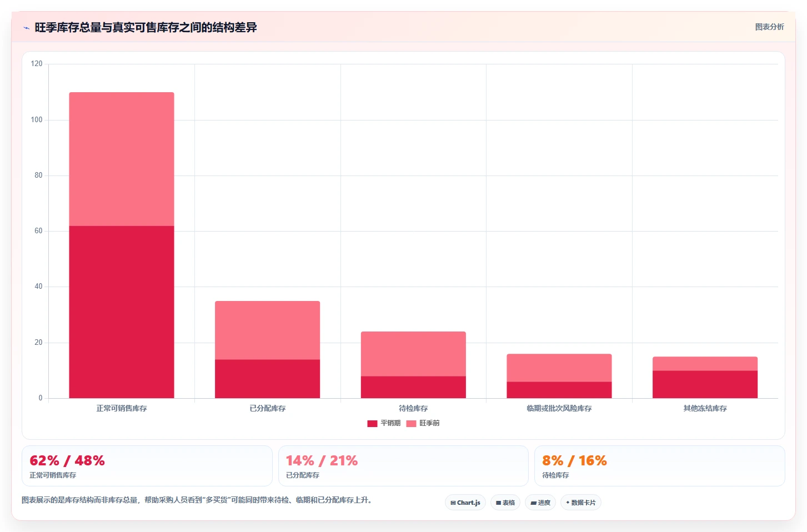
Task: Click the 80 y-axis tick label
Action: point(38,175)
